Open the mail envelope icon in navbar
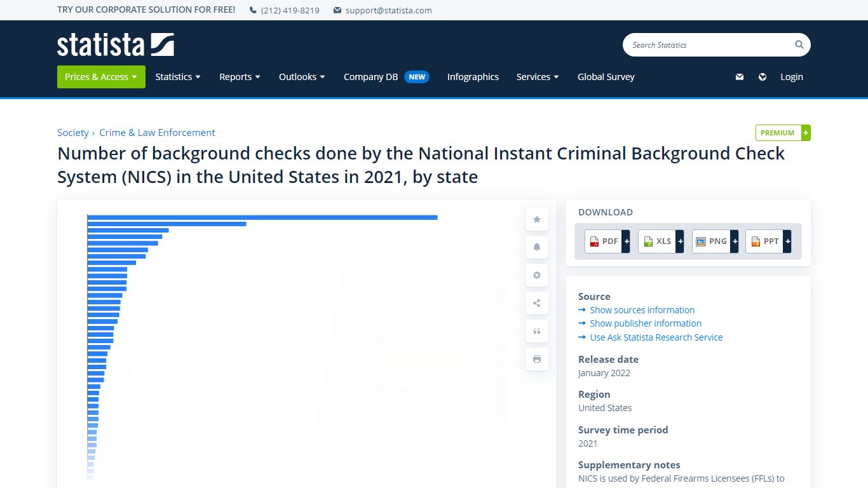This screenshot has width=868, height=488. pos(739,77)
